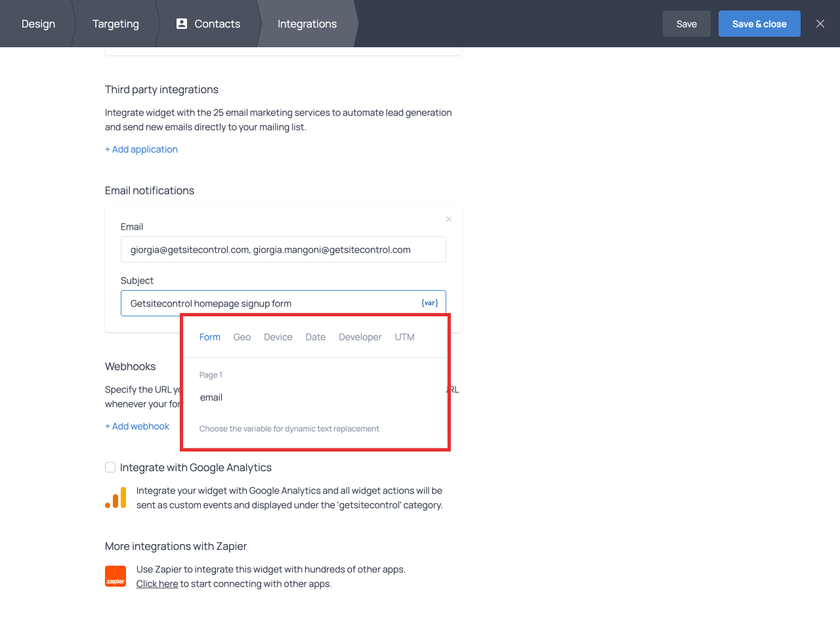Remove the email notification with X icon

pyautogui.click(x=449, y=219)
